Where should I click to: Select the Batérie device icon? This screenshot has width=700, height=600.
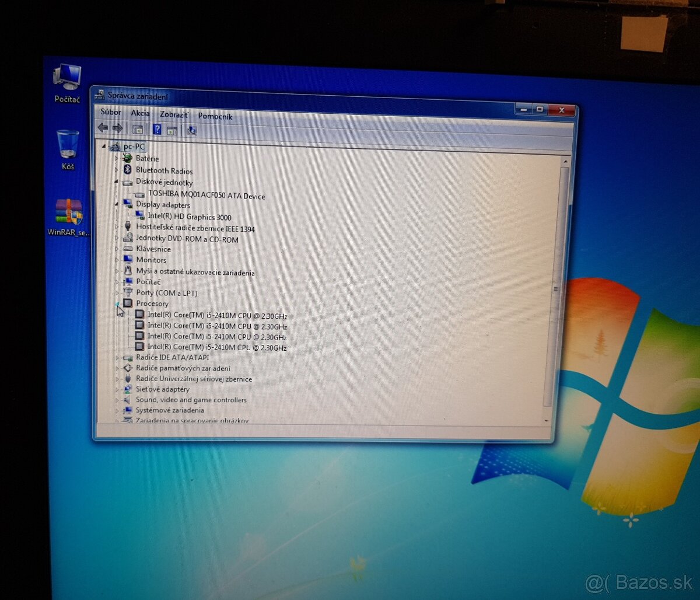[128, 158]
